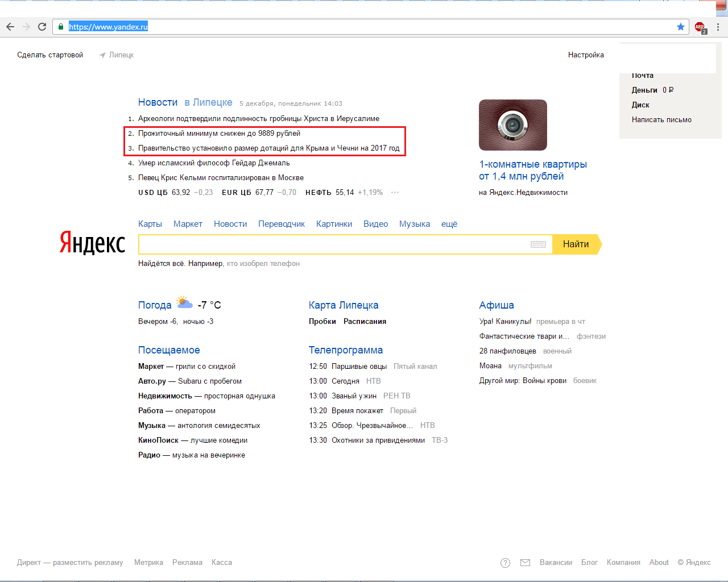Click the green padlock security icon

(x=61, y=27)
